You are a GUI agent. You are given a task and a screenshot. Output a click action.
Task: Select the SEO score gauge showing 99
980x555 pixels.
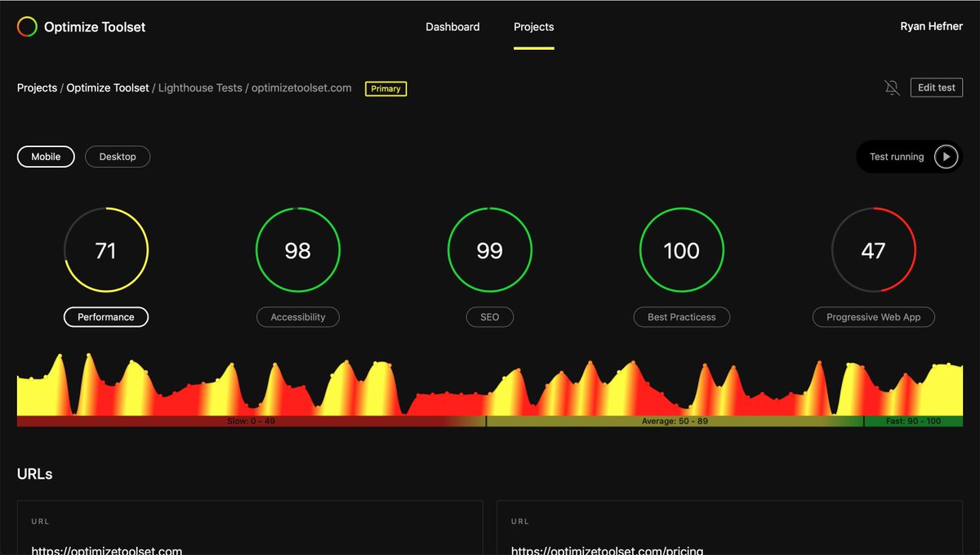(x=490, y=250)
